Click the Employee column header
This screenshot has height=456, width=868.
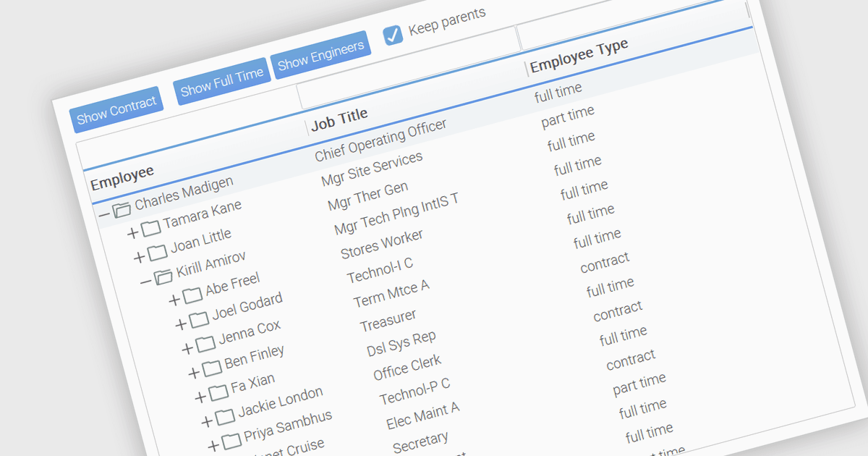pos(122,177)
